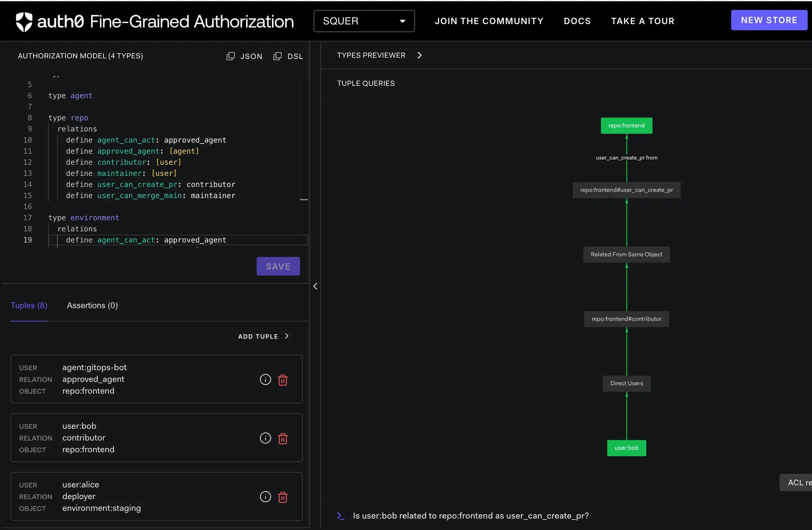Switch to the Assertions (0) tab

[x=92, y=305]
